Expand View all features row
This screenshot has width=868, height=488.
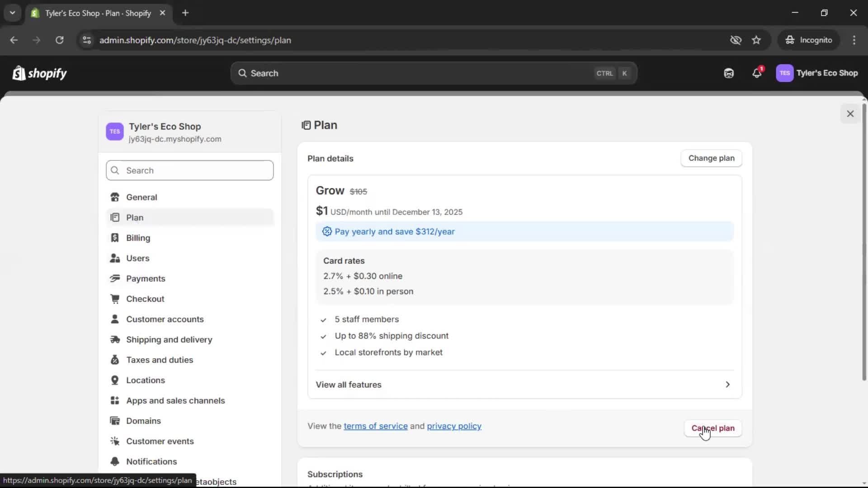coord(524,385)
